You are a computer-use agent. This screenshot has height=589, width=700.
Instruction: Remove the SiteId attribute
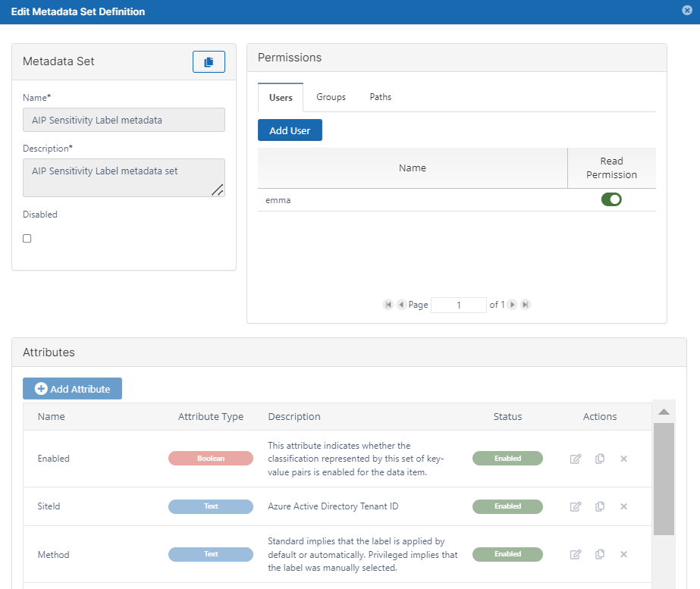624,506
